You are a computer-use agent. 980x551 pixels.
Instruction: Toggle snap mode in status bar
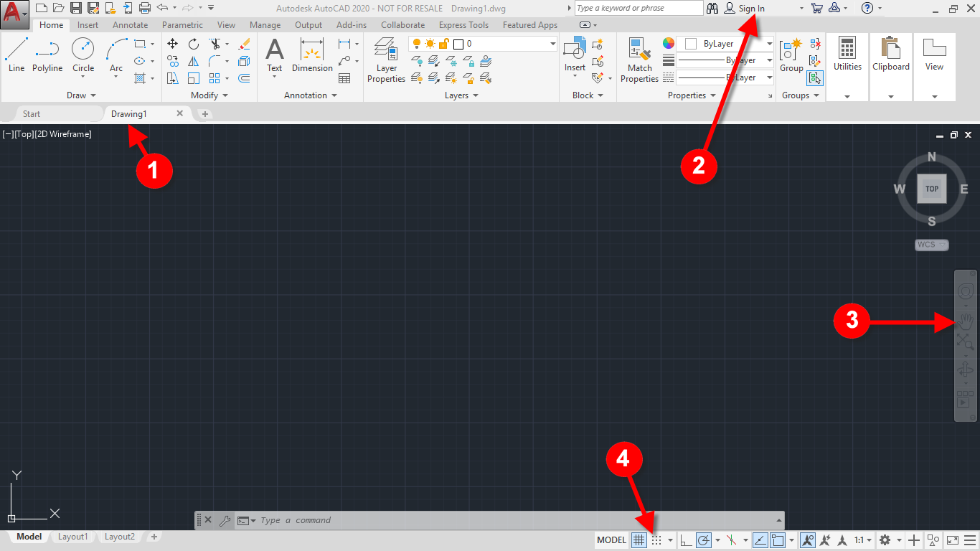656,540
